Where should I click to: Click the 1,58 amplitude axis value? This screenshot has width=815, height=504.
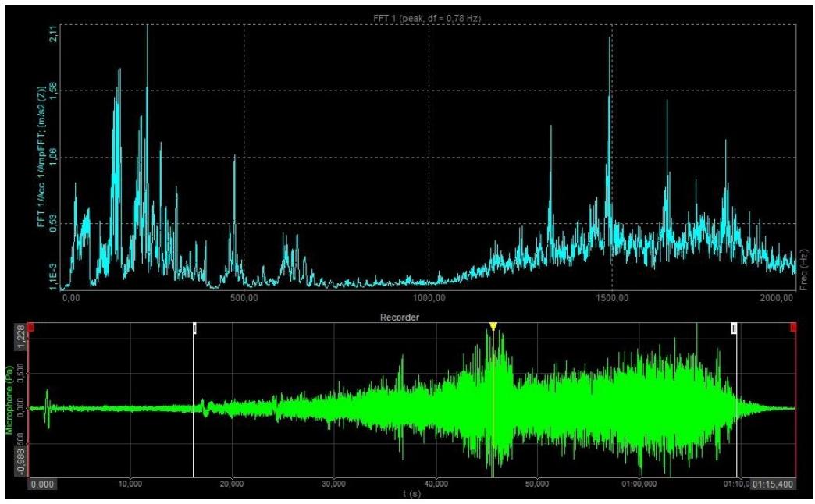(x=53, y=91)
